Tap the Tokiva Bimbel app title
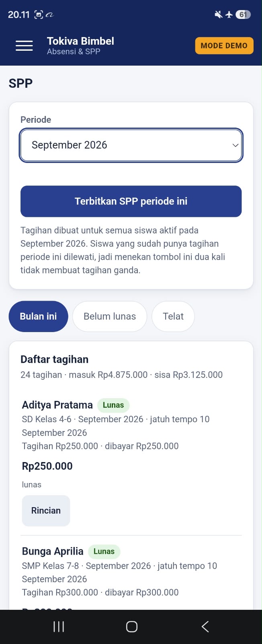This screenshot has width=262, height=644. 80,41
